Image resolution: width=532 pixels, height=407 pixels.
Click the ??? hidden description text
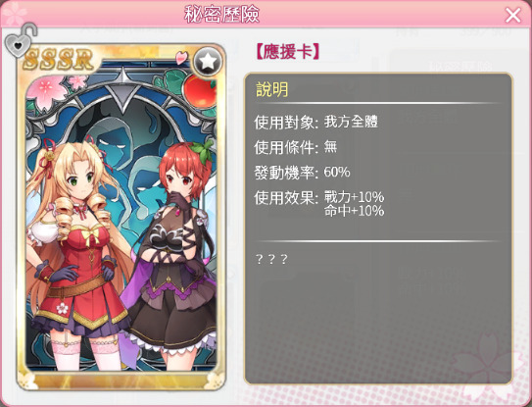coord(271,259)
